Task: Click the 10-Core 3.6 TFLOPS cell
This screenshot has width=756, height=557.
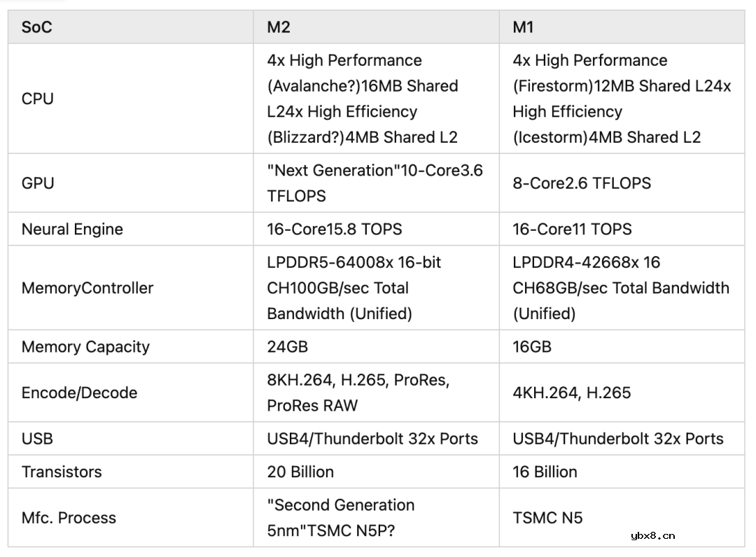Action: click(x=374, y=183)
